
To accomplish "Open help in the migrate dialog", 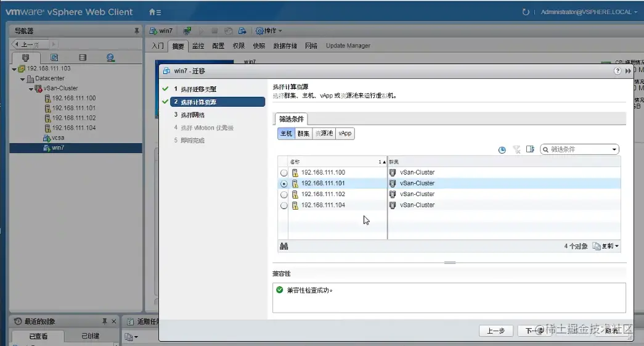I will 618,71.
